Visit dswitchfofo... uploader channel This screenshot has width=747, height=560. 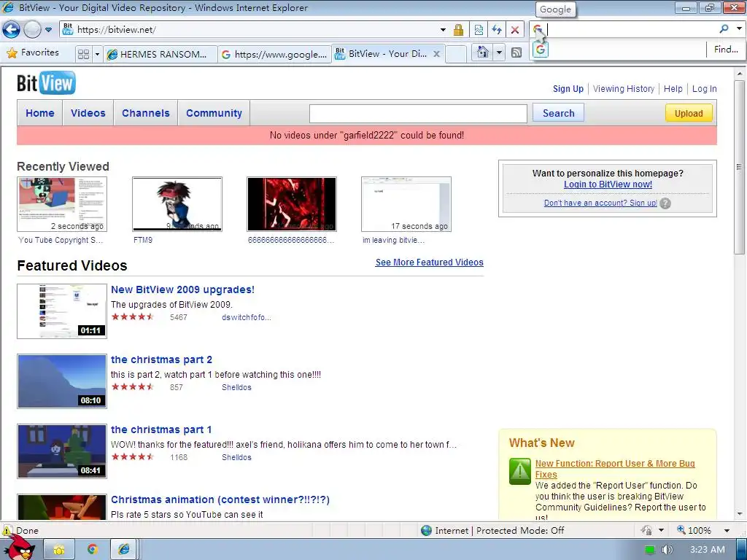247,317
